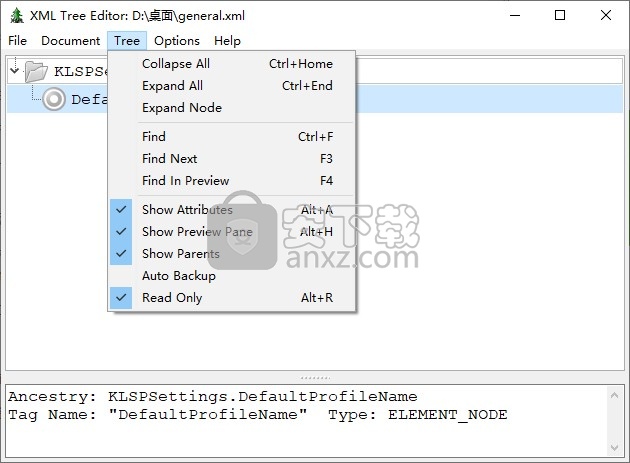Collapse the KLSPSettings root node arrow
Screen dimensions: 630x463
[15, 70]
